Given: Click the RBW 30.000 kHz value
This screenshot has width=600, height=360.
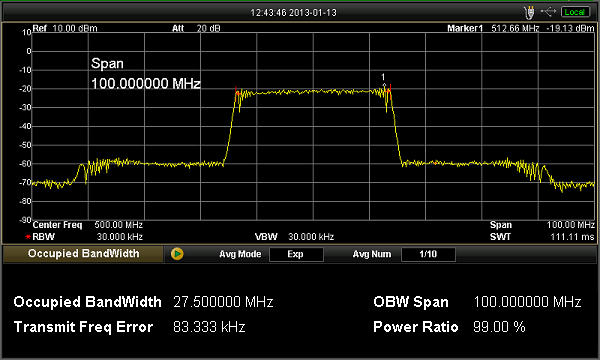Looking at the screenshot, I should 120,237.
